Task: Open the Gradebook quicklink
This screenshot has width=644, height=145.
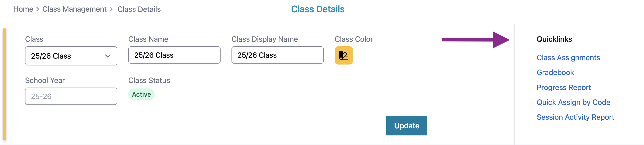Action: click(555, 72)
